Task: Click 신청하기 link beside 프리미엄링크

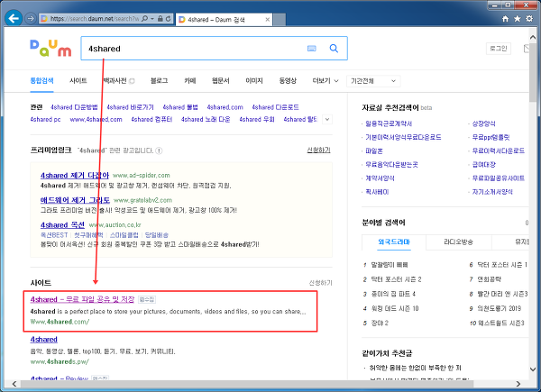Action: pos(318,150)
